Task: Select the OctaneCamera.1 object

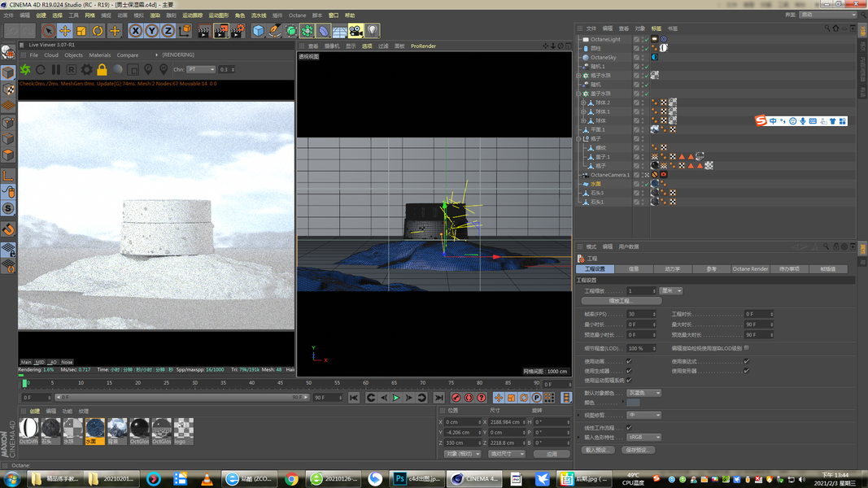Action: coord(609,175)
